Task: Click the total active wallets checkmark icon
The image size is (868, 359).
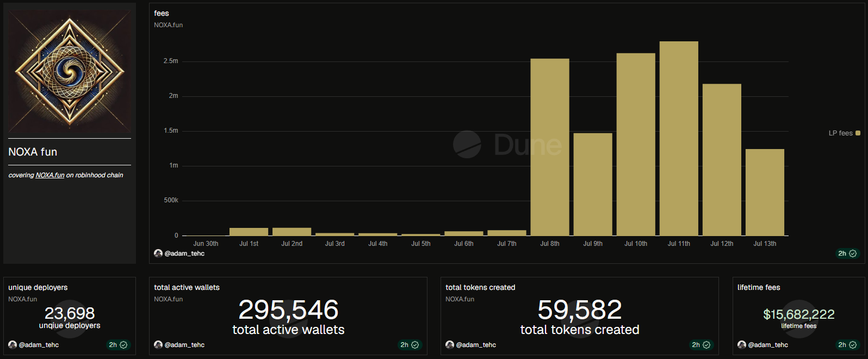Action: (x=415, y=345)
